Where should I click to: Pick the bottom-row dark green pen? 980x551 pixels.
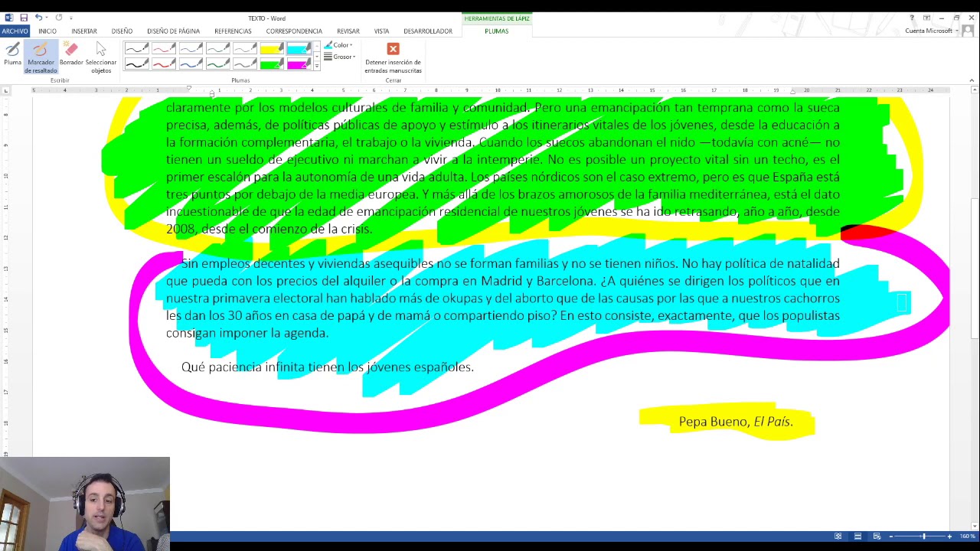217,64
